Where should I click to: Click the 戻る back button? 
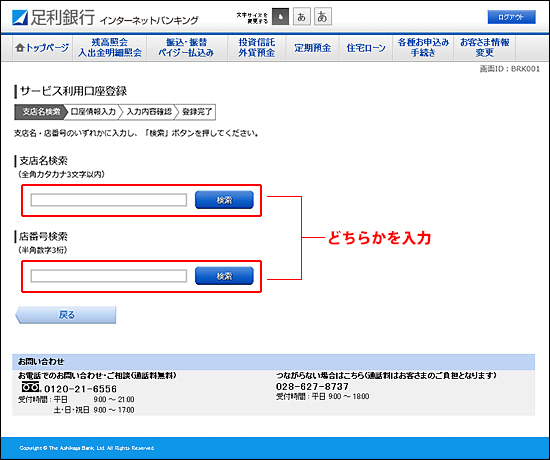click(x=66, y=315)
